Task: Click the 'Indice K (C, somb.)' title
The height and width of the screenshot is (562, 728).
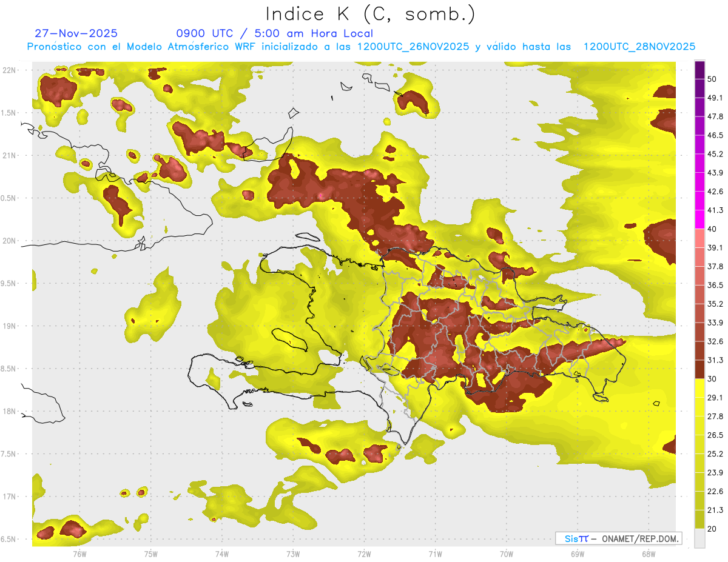Action: pos(370,14)
